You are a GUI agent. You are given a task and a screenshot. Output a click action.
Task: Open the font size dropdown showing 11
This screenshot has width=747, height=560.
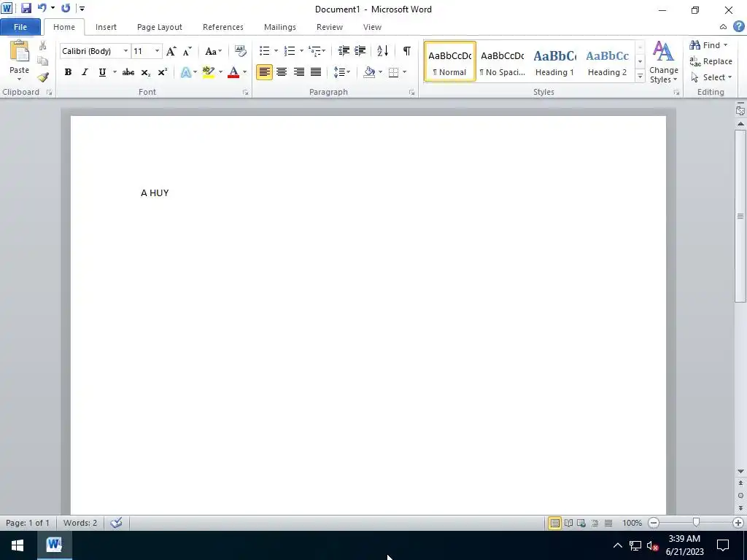coord(158,51)
